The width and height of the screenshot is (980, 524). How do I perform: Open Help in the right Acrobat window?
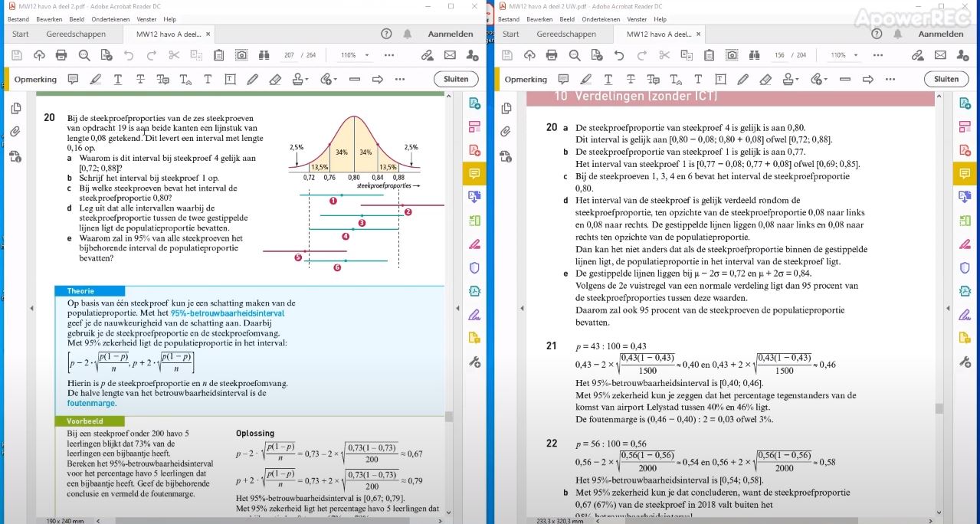[x=876, y=34]
